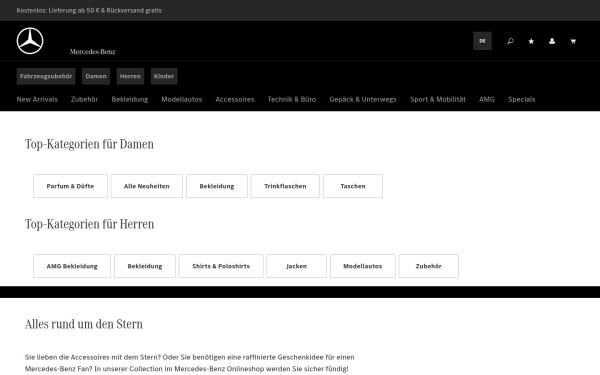Image resolution: width=600 pixels, height=375 pixels.
Task: Open the DE language selector
Action: click(483, 41)
